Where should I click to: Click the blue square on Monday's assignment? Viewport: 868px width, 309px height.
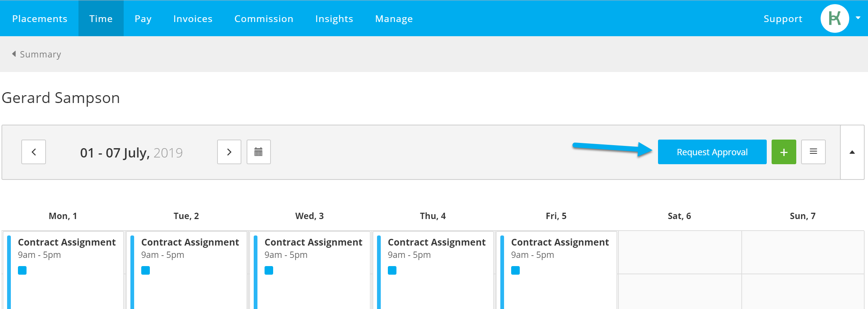22,270
